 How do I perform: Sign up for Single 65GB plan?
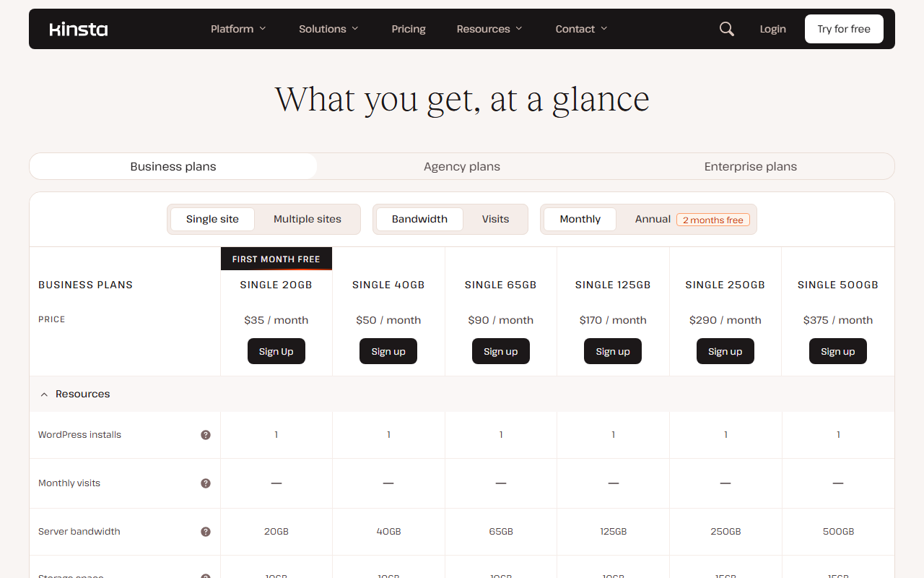click(x=501, y=351)
